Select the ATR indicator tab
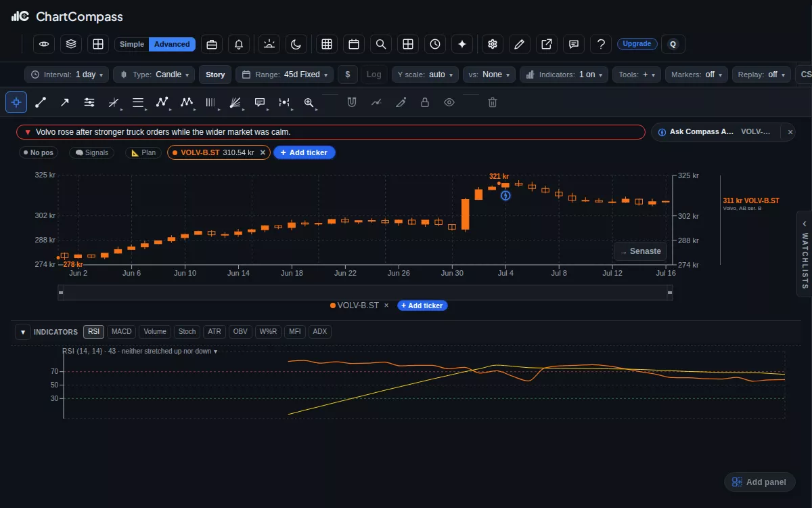812x508 pixels. 215,332
